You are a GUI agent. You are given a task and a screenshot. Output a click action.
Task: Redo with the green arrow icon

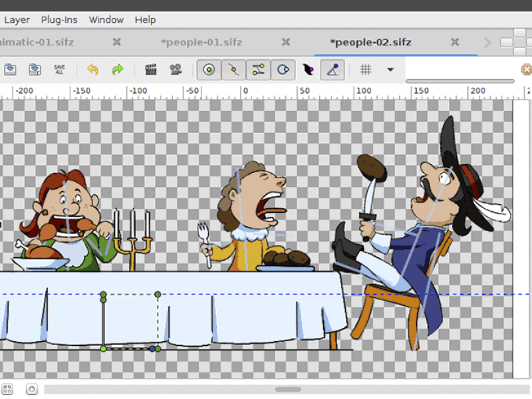pos(118,70)
